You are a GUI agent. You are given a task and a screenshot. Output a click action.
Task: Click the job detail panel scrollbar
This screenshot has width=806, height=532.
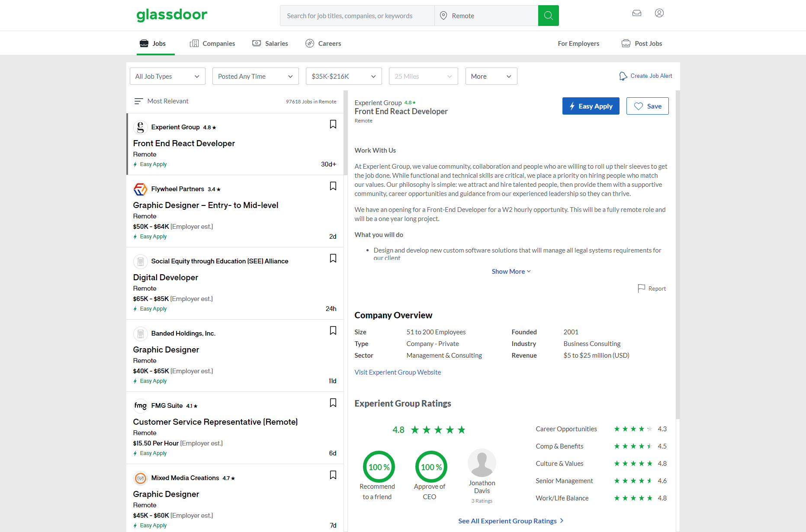click(x=678, y=255)
